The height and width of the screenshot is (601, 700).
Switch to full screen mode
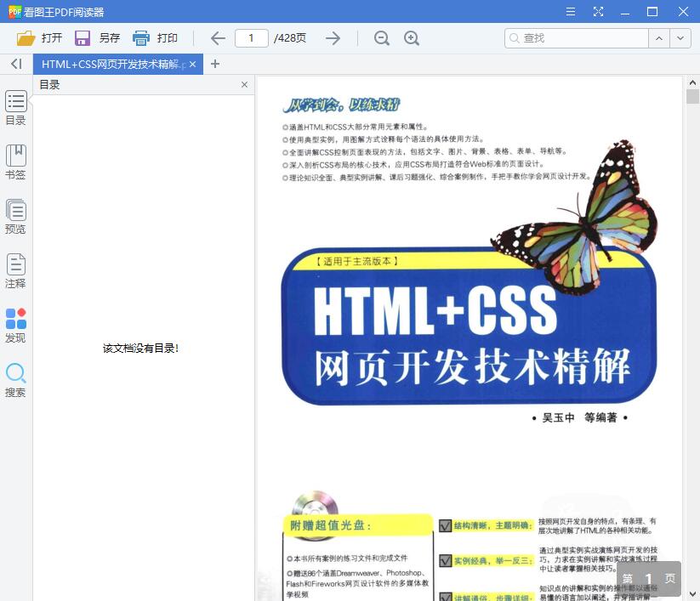[598, 11]
